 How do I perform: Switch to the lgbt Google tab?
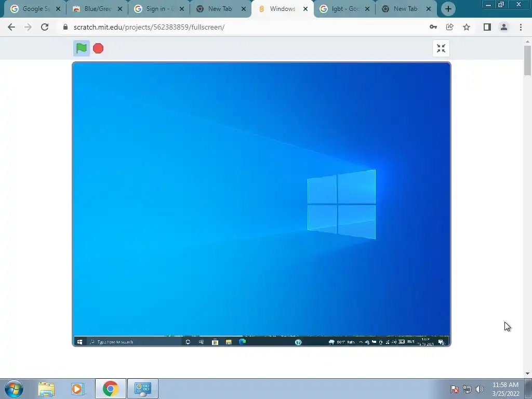point(345,9)
